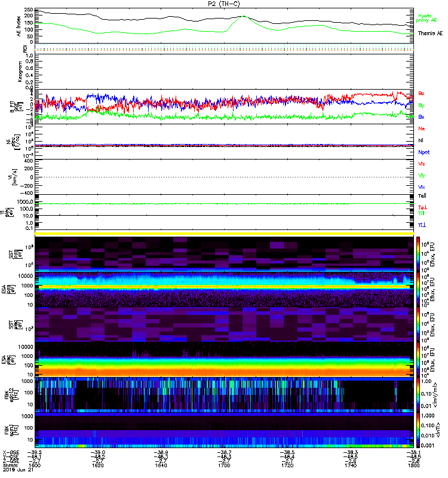Screen dimensions: 448x478
Task: Click the "-400" tick on Vi axis
Action: pos(27,193)
